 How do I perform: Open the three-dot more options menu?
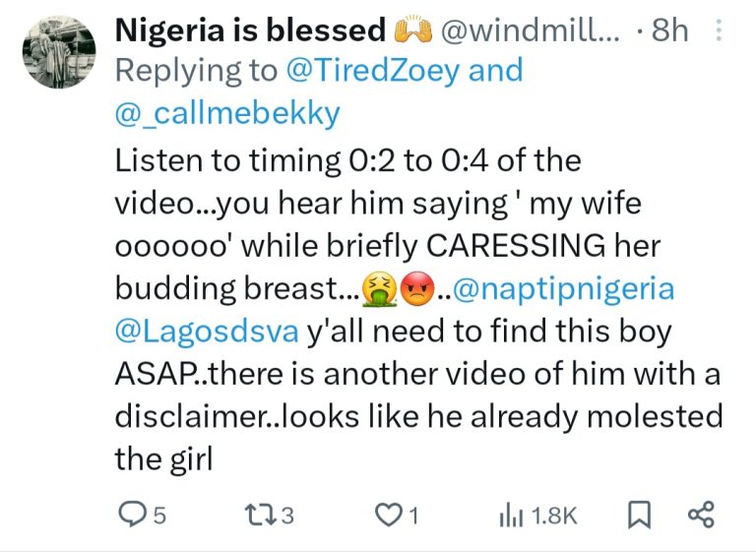pyautogui.click(x=719, y=31)
